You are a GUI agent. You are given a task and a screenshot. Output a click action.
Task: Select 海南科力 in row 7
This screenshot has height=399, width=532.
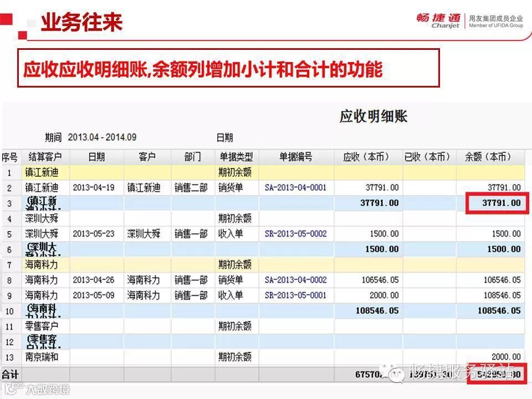click(42, 264)
